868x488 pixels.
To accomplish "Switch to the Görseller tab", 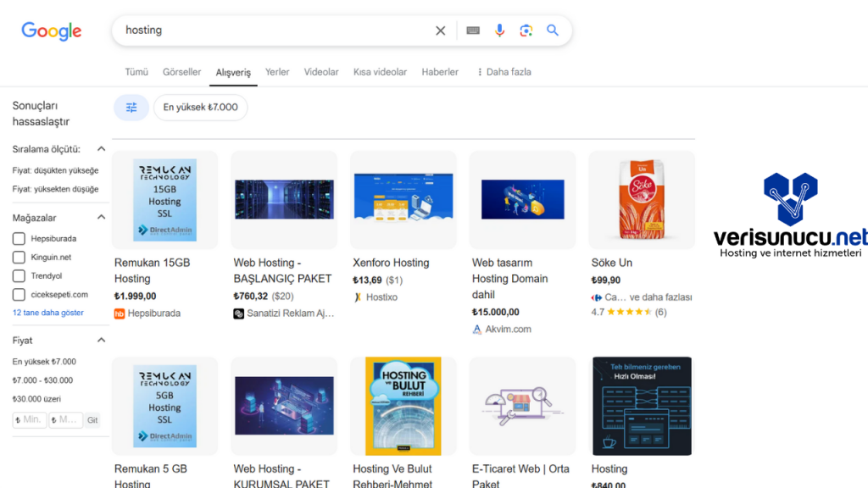I will (181, 72).
